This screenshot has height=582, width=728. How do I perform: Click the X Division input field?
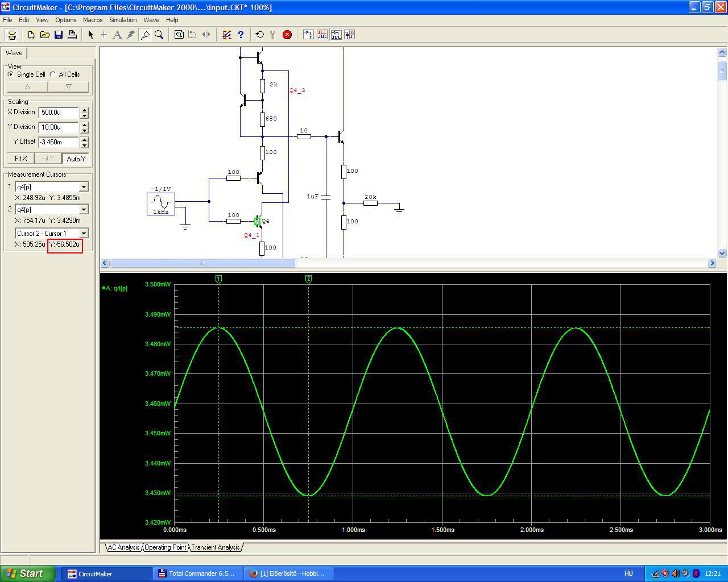(59, 113)
